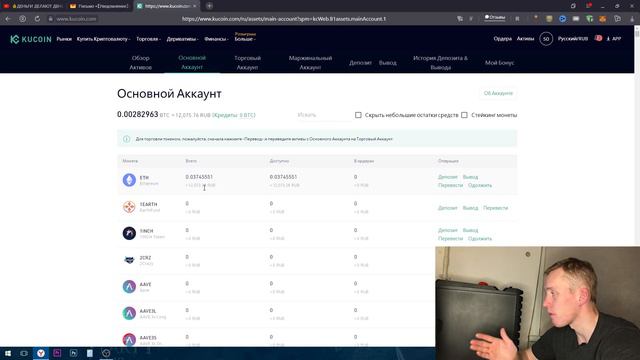This screenshot has height=360, width=640.
Task: Switch to Обзор Активов tab
Action: [x=140, y=62]
